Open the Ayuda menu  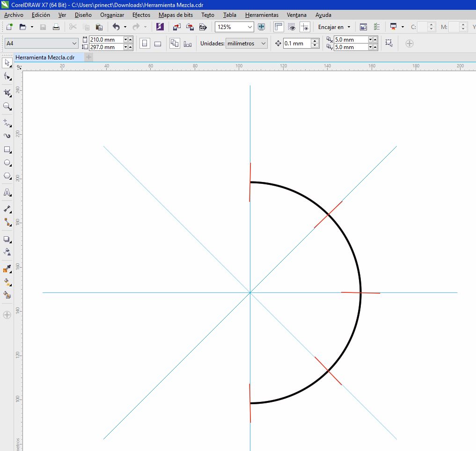tap(323, 15)
